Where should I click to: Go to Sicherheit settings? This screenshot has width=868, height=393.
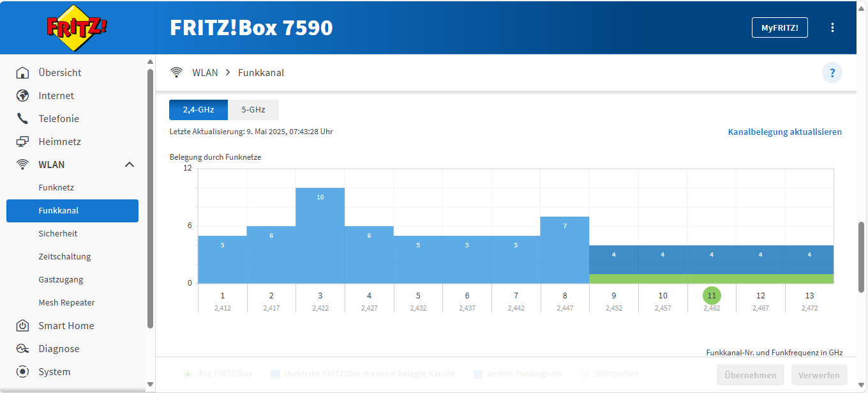pyautogui.click(x=58, y=234)
